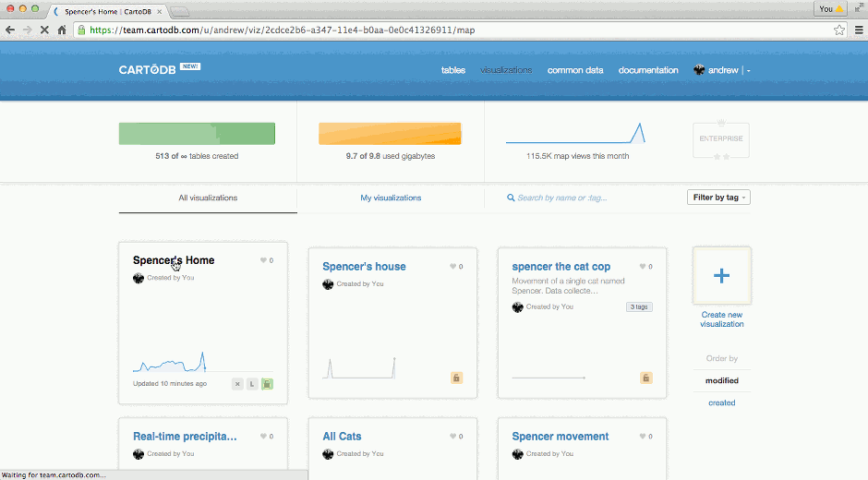The height and width of the screenshot is (480, 868).
Task: Click the You profile button in Chrome
Action: tap(830, 9)
